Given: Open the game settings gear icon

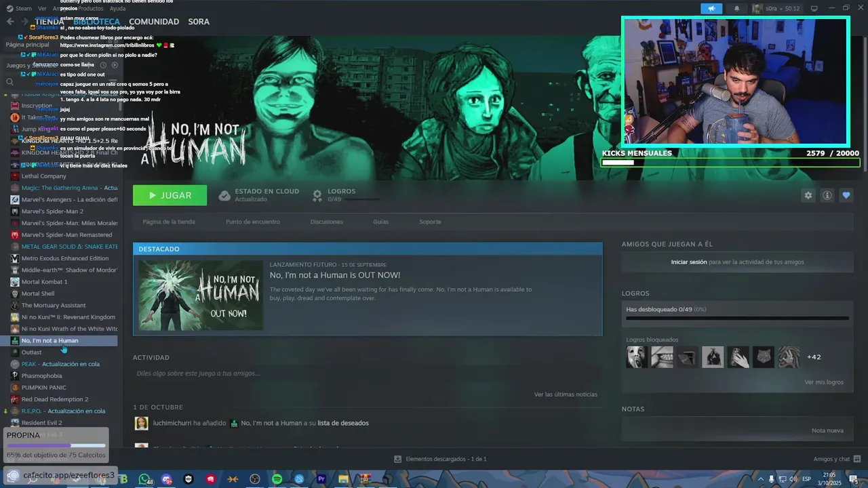Looking at the screenshot, I should click(x=808, y=195).
